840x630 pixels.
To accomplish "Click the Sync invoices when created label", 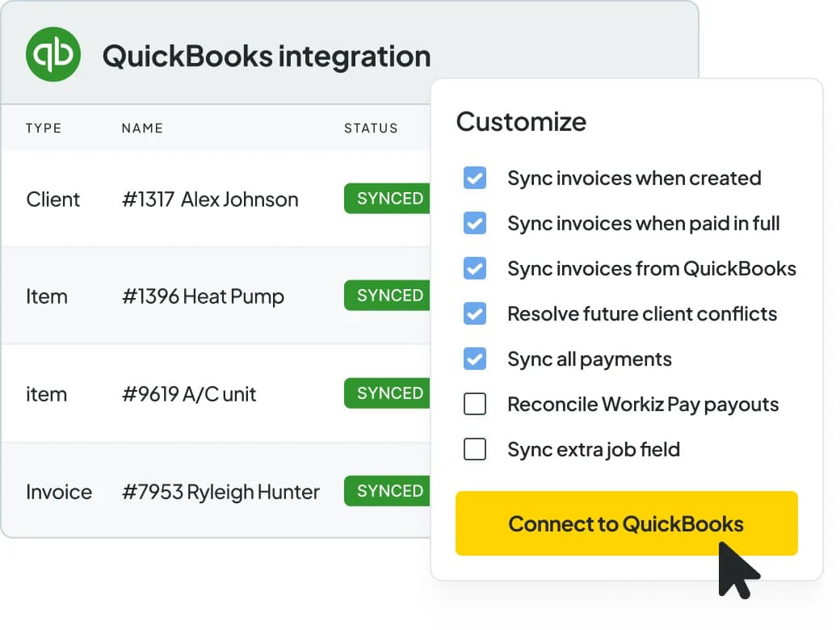I will tap(634, 178).
